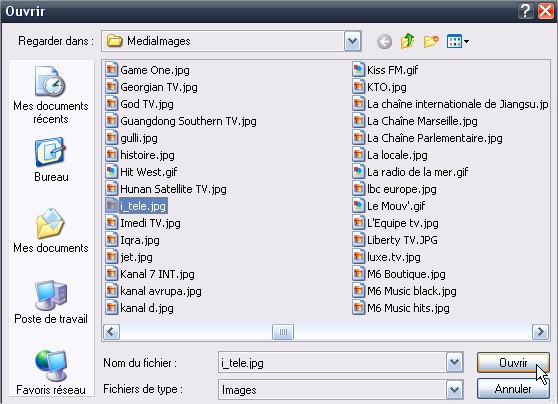Select Poste de travail in sidebar
This screenshot has width=558, height=404.
pos(51,302)
